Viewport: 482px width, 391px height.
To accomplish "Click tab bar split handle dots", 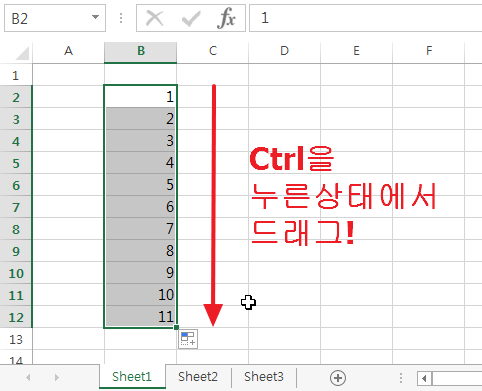I will (x=401, y=378).
